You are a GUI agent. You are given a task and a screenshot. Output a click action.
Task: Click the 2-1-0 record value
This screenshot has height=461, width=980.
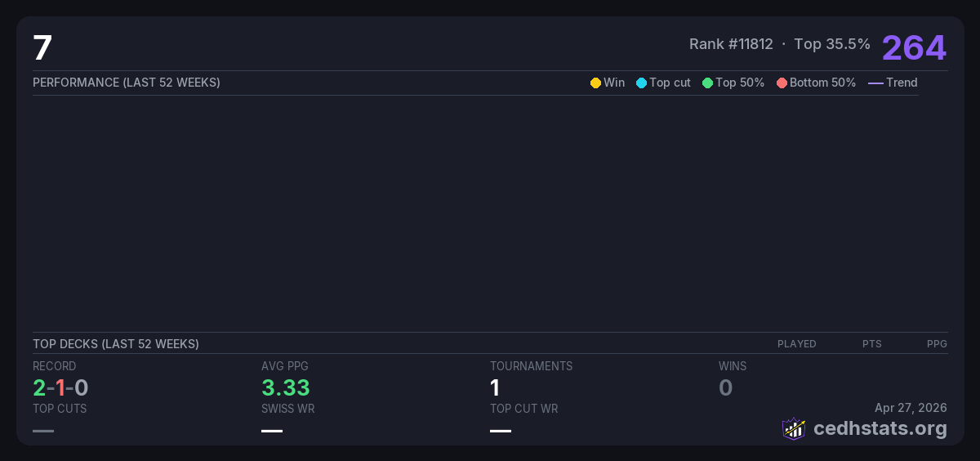[x=60, y=387]
